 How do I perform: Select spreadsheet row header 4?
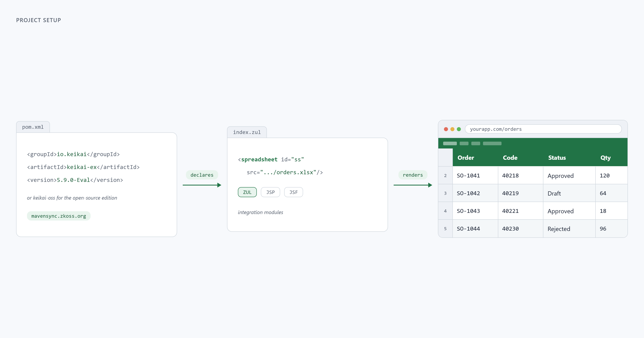tap(445, 211)
